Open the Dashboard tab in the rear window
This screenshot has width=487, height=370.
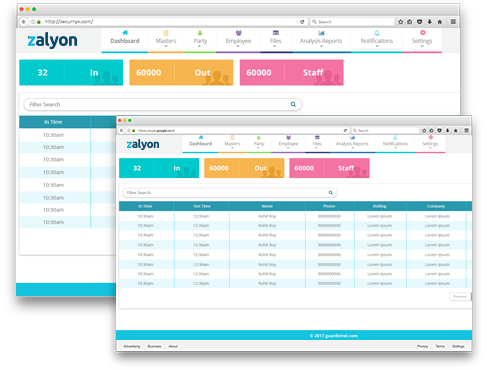click(125, 41)
